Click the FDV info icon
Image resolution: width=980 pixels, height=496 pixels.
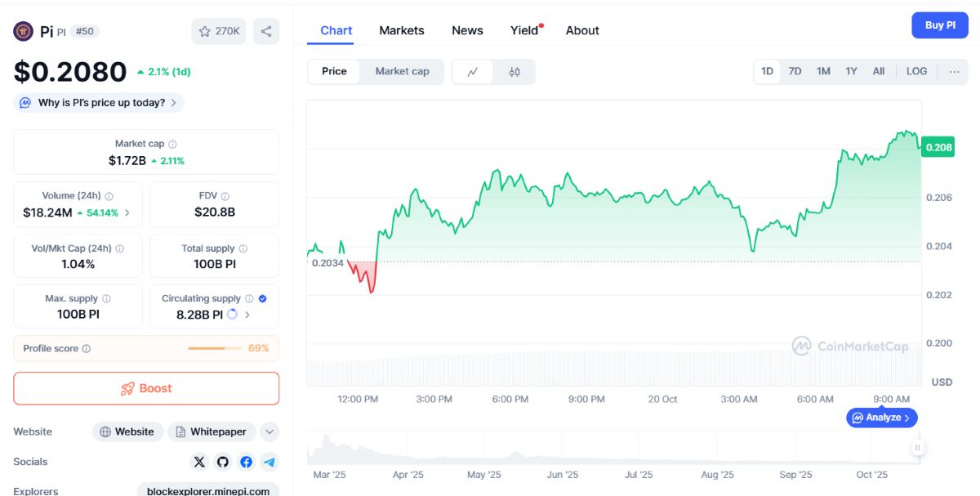(x=225, y=196)
